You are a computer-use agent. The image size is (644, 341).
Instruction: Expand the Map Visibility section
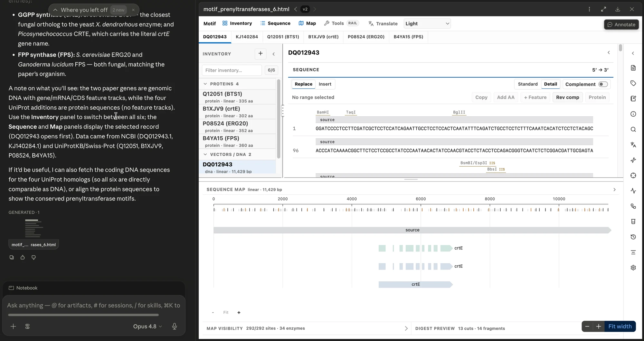pos(406,328)
